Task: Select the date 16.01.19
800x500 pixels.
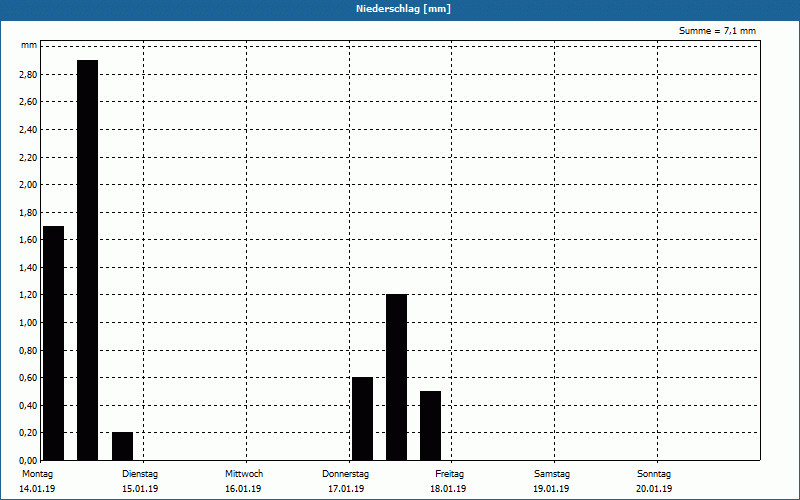Action: click(243, 489)
